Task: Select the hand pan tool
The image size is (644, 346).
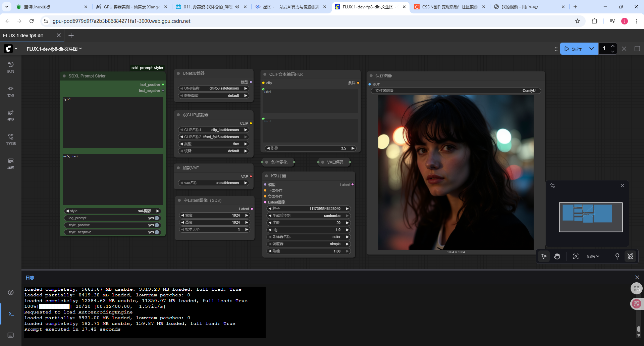Action: (557, 256)
